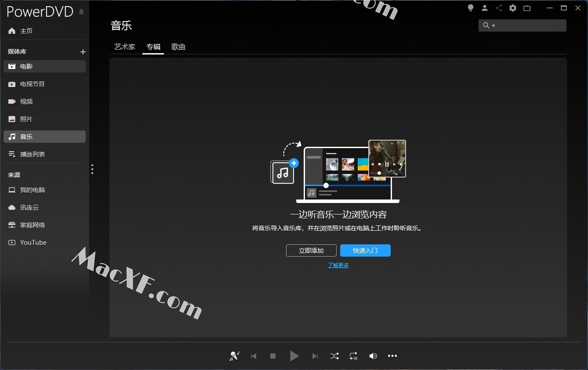This screenshot has width=588, height=370.
Task: Click the sidebar collapse handle dots
Action: 92,169
